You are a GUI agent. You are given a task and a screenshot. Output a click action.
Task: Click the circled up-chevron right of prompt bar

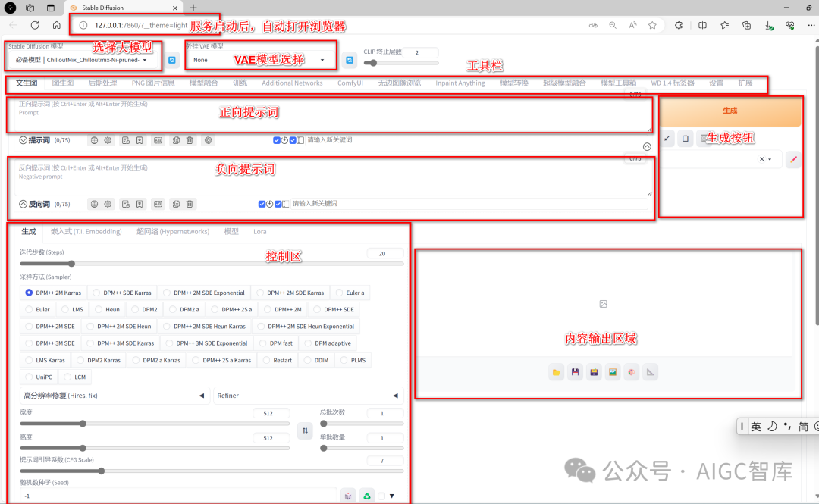click(647, 147)
